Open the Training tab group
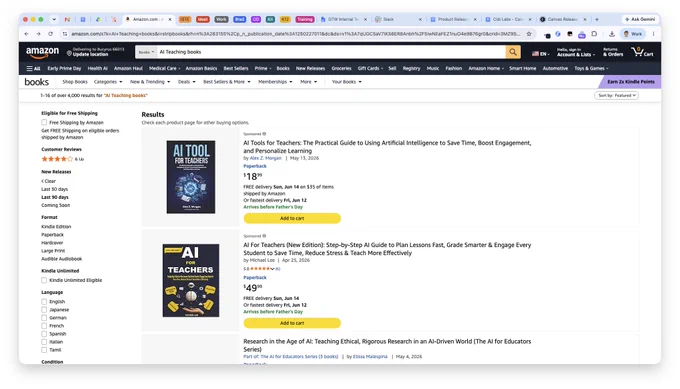 pyautogui.click(x=305, y=20)
